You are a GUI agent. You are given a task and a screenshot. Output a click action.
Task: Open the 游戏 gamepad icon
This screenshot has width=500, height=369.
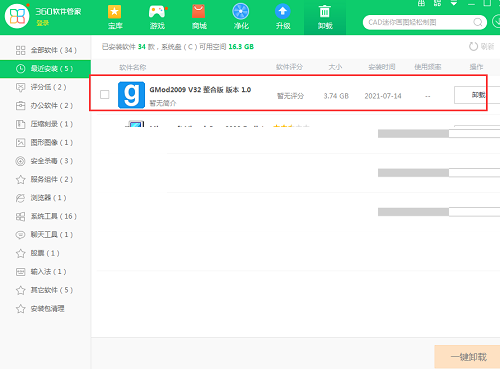click(157, 12)
